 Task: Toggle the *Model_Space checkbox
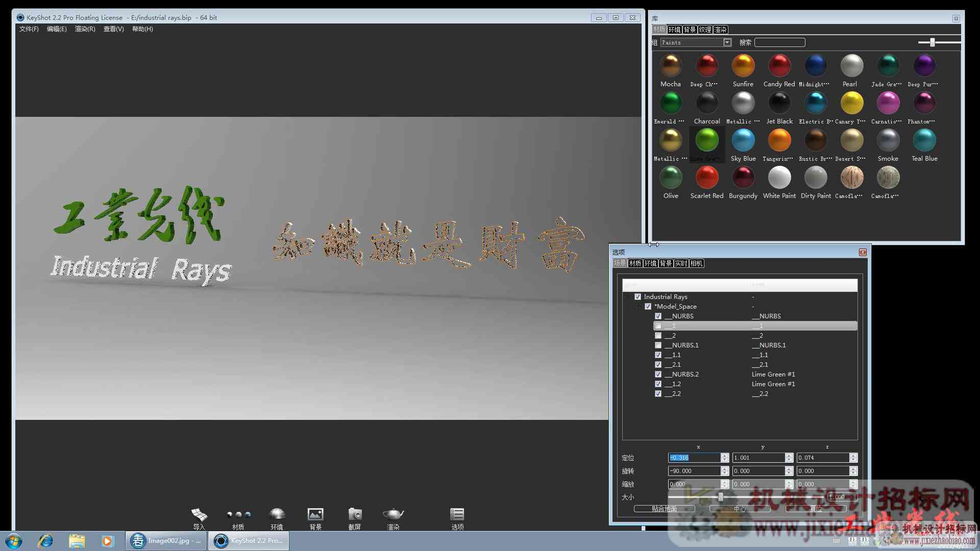[648, 307]
